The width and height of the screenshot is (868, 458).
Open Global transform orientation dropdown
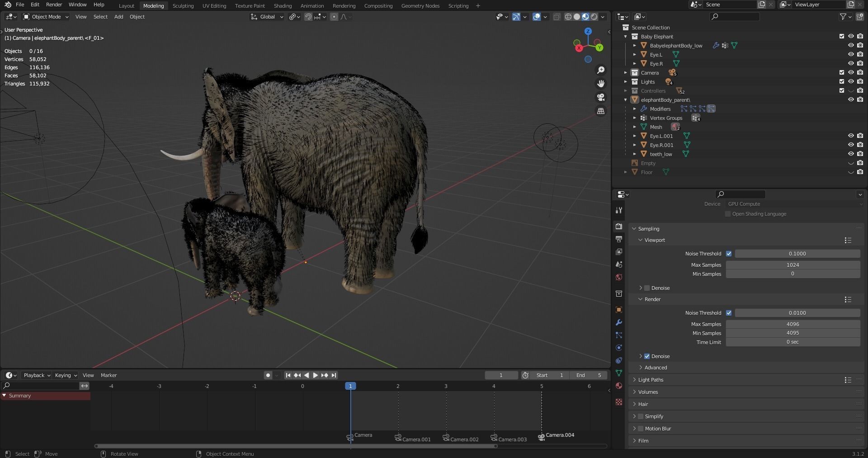coord(267,17)
